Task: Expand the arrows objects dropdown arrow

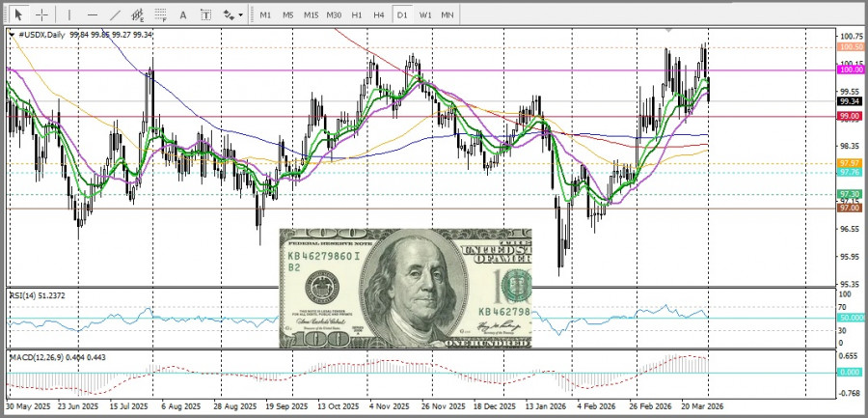Action: tap(241, 15)
